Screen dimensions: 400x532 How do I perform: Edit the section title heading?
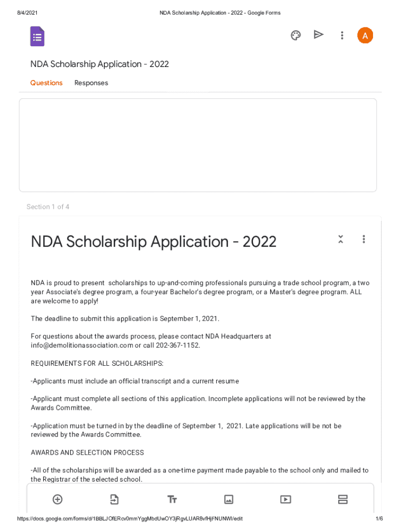pos(154,242)
